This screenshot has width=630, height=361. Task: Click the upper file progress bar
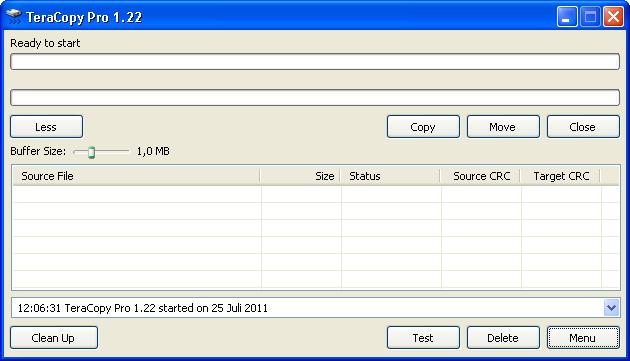(x=315, y=62)
